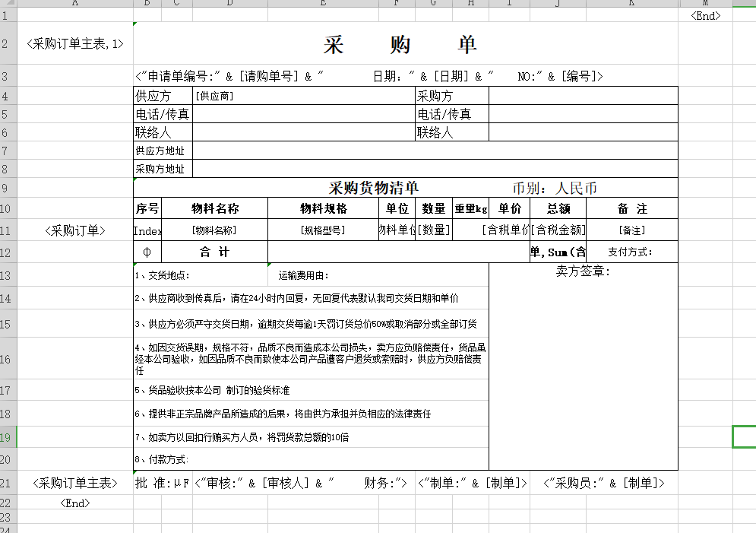Select the '序号' column header

147,208
